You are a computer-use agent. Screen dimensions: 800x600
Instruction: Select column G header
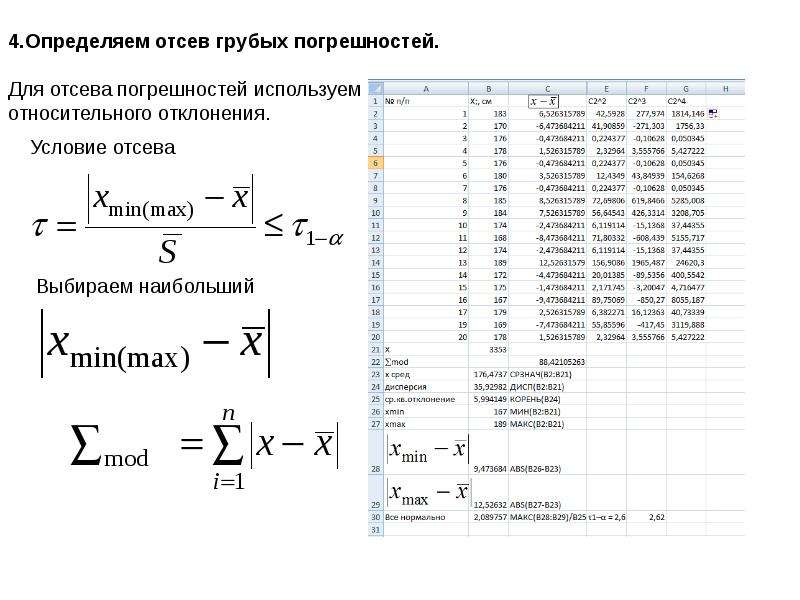click(686, 88)
